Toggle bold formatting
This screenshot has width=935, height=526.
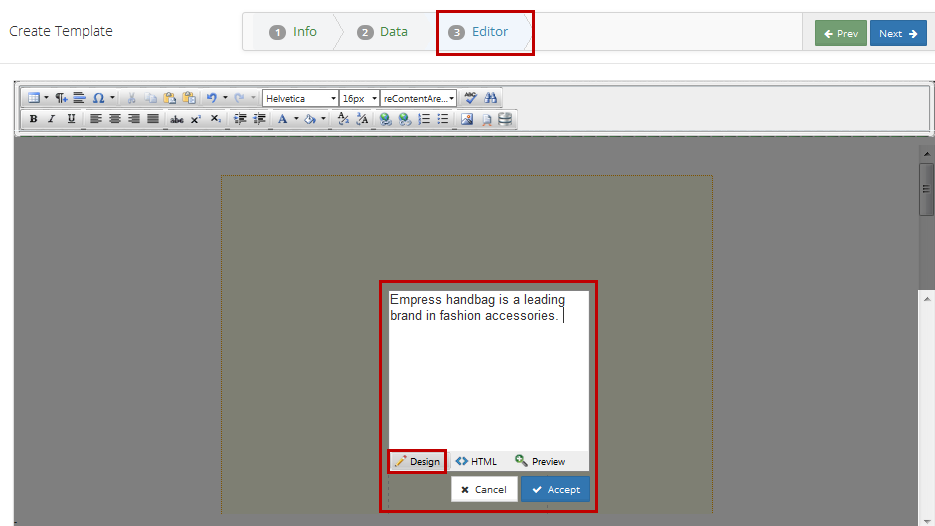33,119
